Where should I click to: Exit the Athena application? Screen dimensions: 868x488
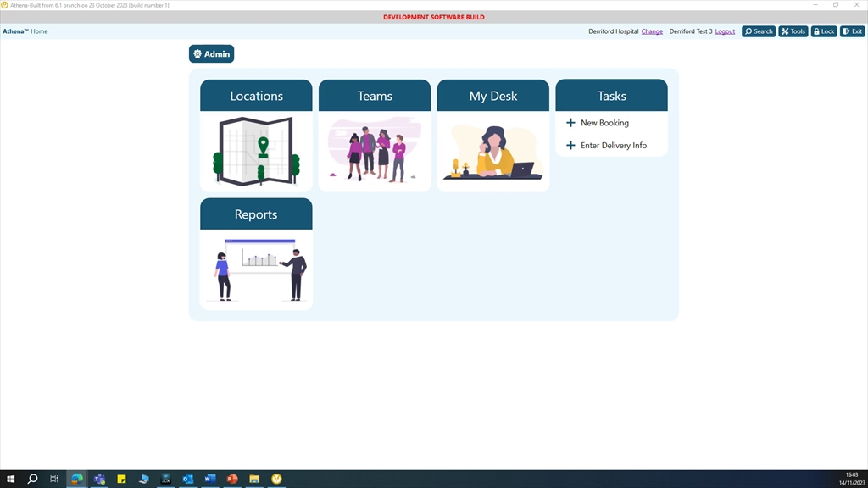pos(853,31)
